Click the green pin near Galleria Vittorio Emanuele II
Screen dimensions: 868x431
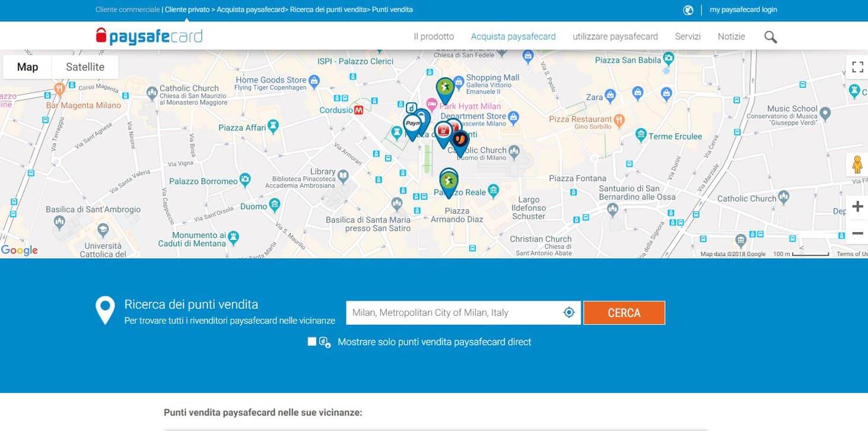coord(445,89)
